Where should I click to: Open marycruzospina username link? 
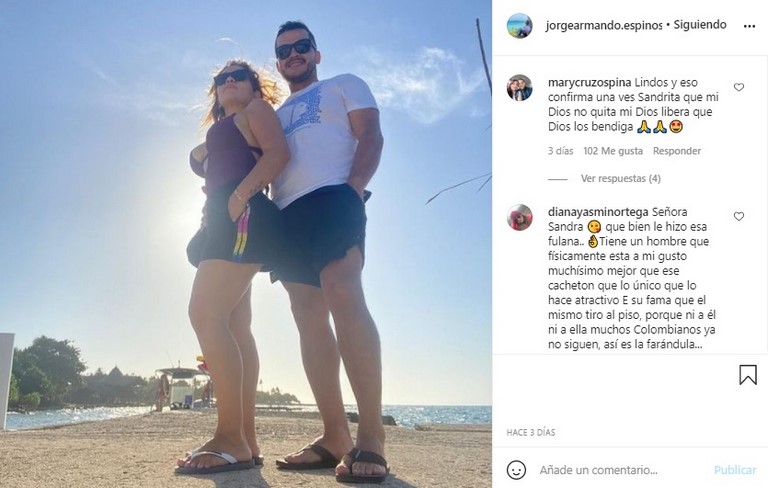pyautogui.click(x=589, y=83)
